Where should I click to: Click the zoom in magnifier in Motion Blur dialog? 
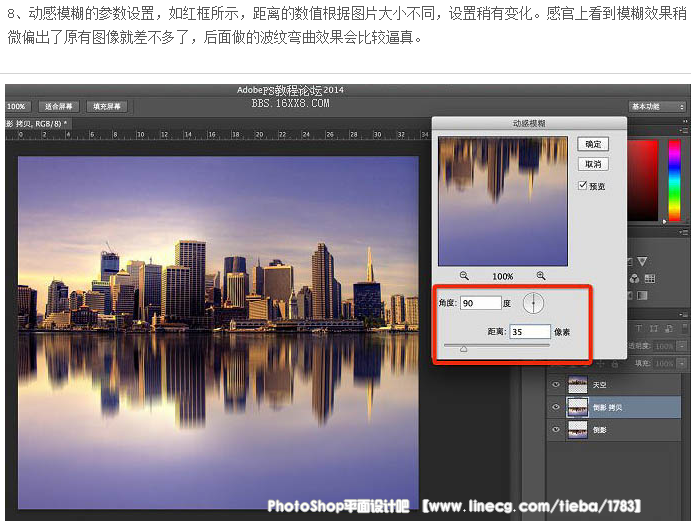point(541,276)
